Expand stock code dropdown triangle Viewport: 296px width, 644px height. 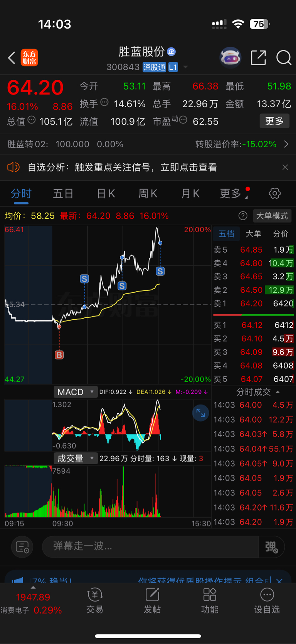(x=186, y=67)
